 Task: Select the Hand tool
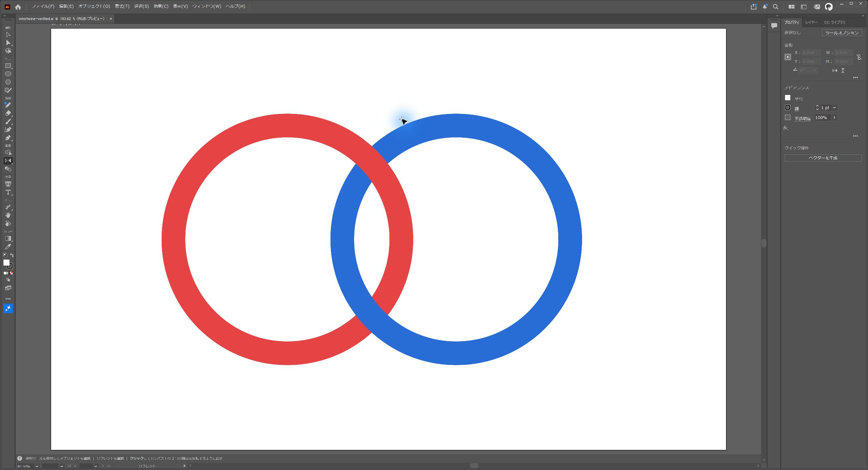tap(8, 215)
